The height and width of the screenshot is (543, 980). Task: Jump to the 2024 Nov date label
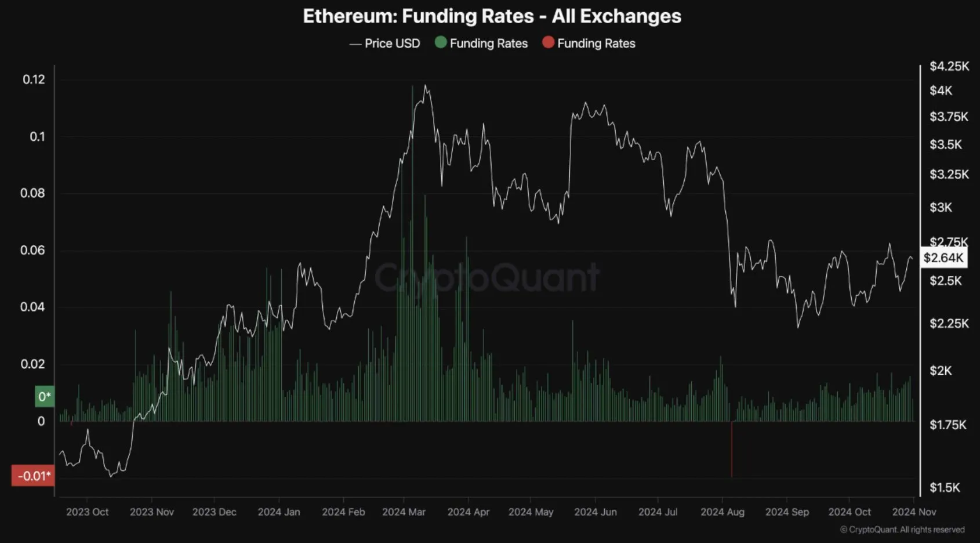coord(914,512)
